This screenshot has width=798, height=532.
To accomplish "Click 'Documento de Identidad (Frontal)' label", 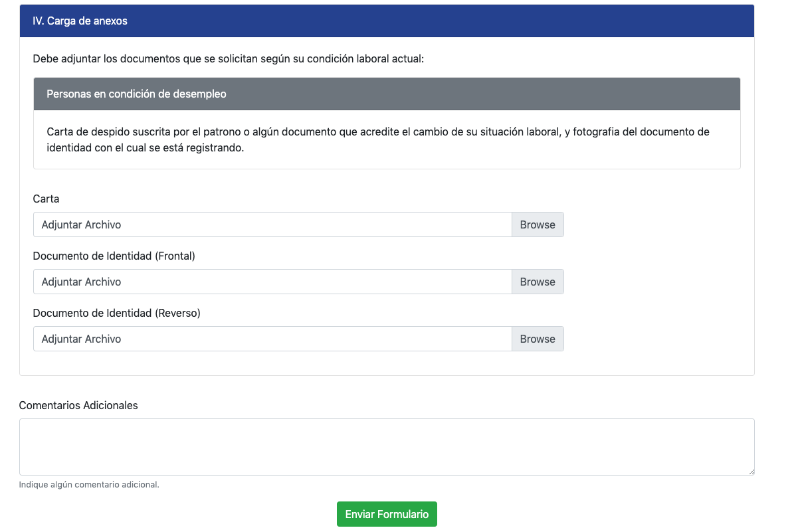I will (x=114, y=256).
